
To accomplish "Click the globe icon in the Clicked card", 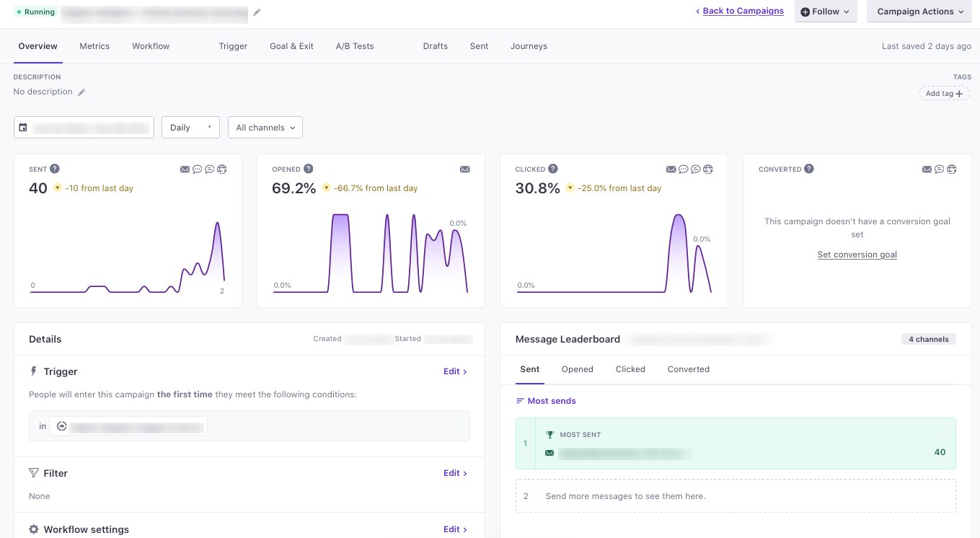I will coord(707,169).
